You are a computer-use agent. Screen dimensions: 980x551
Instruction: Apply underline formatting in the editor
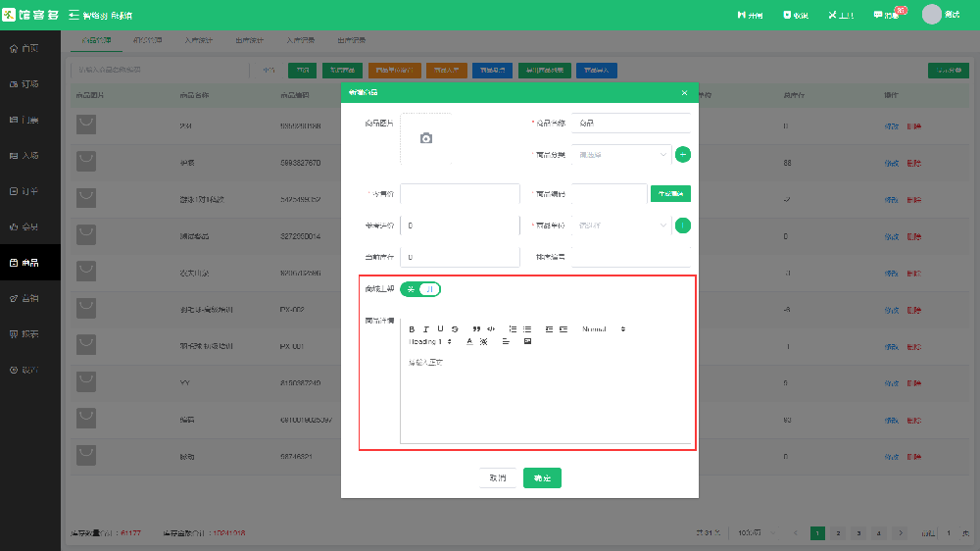[441, 328]
